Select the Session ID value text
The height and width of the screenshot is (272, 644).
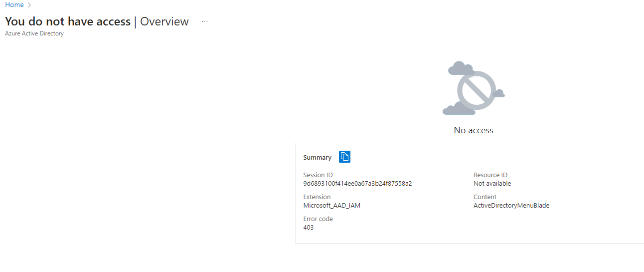pos(357,183)
